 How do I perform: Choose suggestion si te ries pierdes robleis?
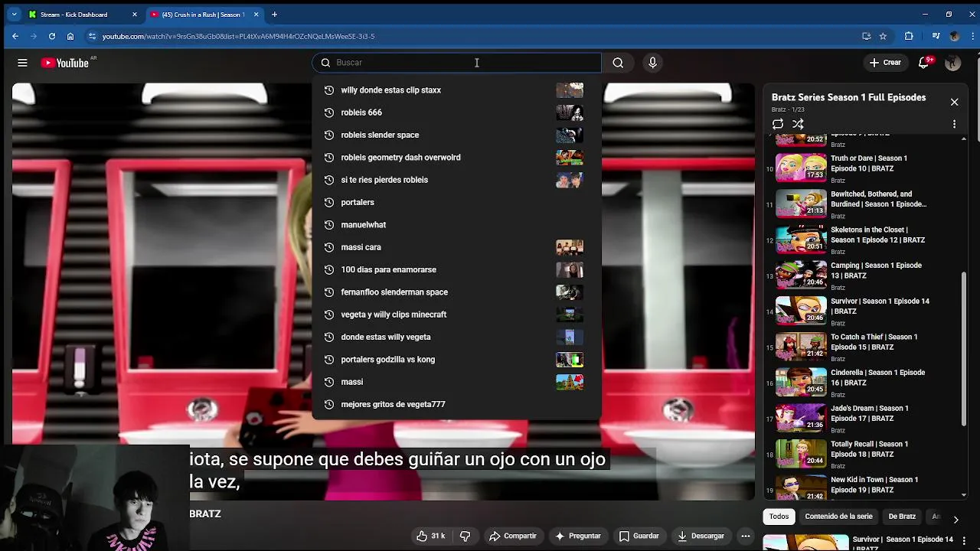[x=456, y=180]
